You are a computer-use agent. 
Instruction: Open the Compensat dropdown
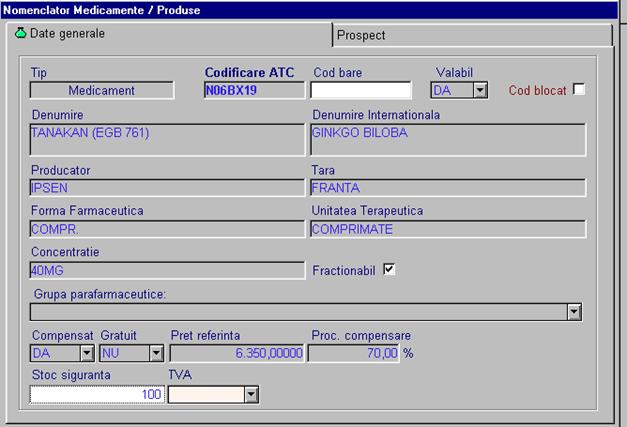tap(87, 353)
